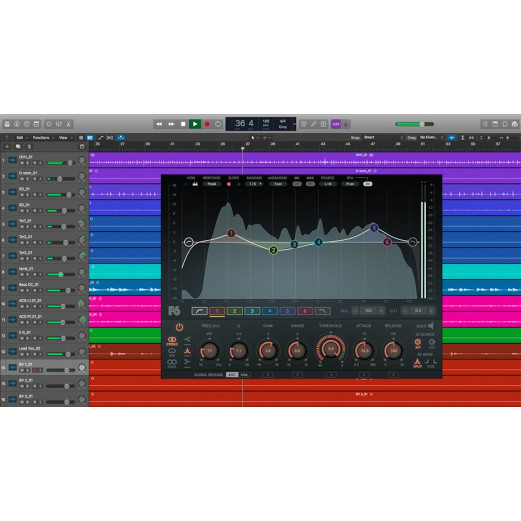Select the F6 high-cut filter band button
The width and height of the screenshot is (521, 521).
(323, 311)
